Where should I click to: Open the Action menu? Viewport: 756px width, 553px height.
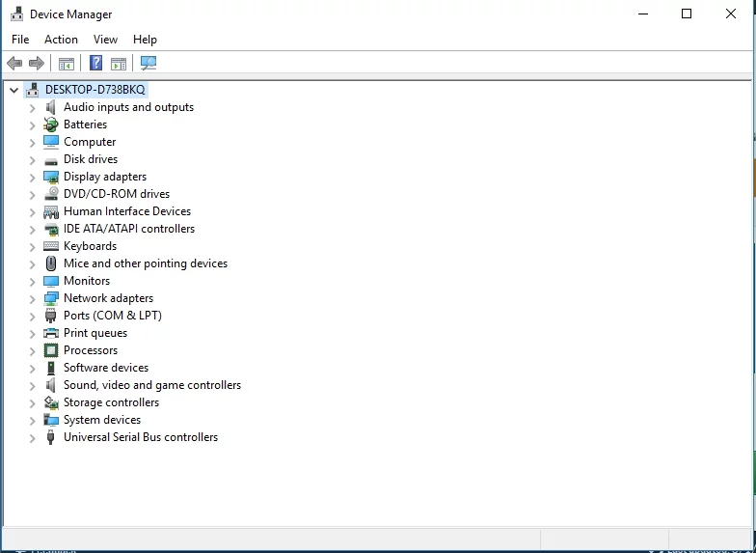(x=61, y=40)
